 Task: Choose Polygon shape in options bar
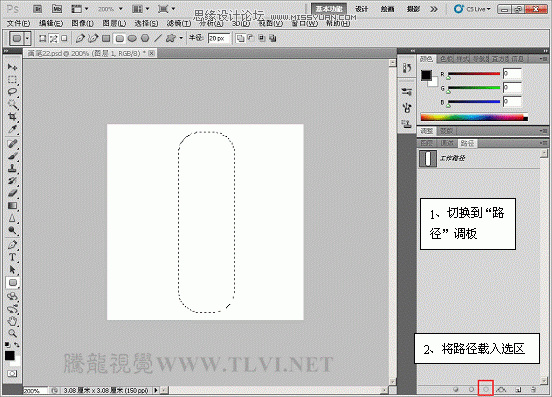coord(145,38)
